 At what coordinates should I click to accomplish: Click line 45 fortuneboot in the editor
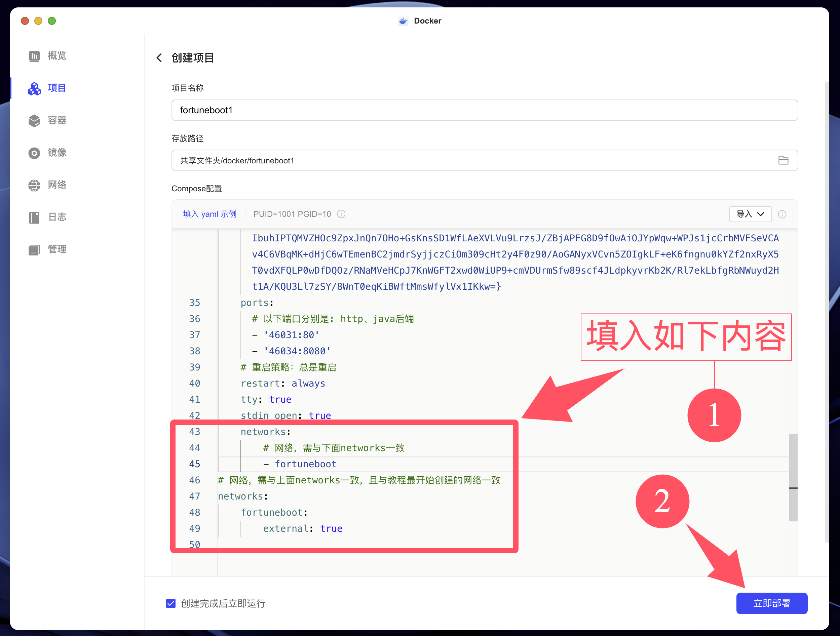coord(305,464)
